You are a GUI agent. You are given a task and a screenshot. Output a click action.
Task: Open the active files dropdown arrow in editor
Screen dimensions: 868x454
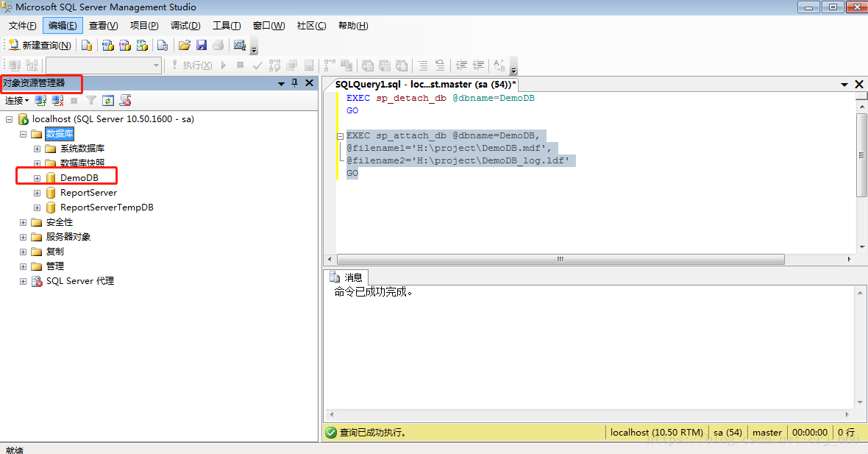point(844,85)
